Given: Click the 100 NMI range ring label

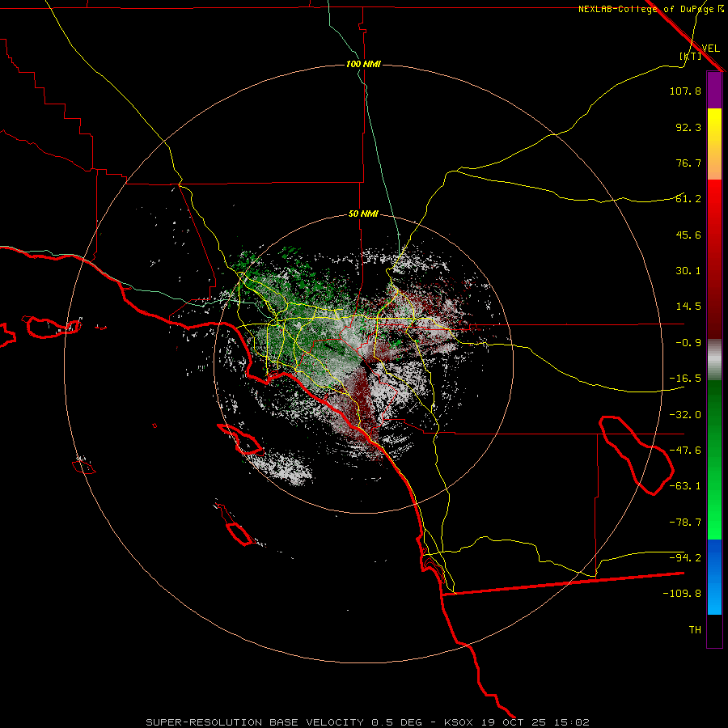Looking at the screenshot, I should coord(363,64).
